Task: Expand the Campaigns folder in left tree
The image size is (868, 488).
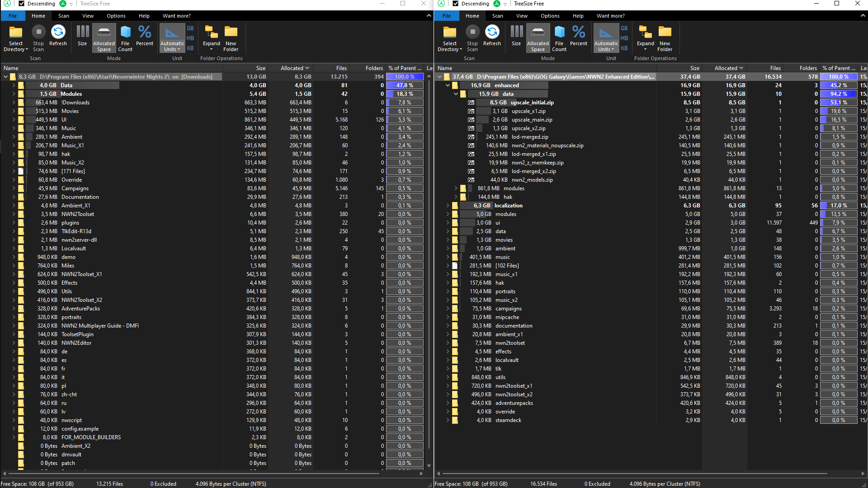Action: (14, 188)
